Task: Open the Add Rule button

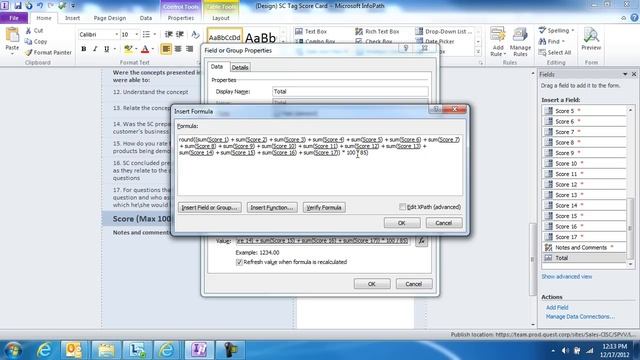Action: [x=498, y=42]
